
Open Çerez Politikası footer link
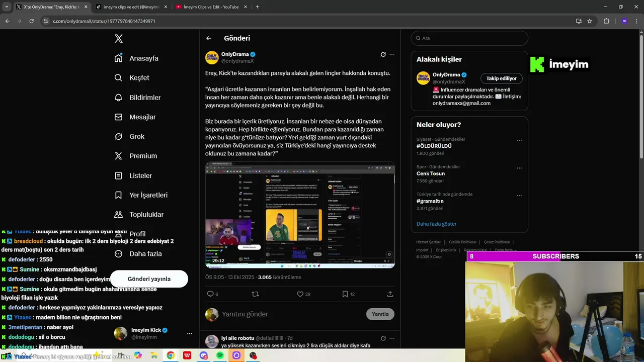point(497,242)
